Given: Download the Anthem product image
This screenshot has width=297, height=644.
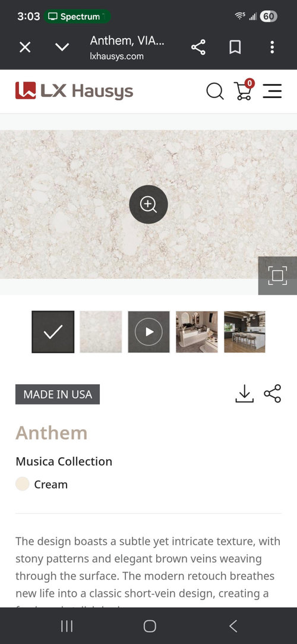Looking at the screenshot, I should point(245,394).
